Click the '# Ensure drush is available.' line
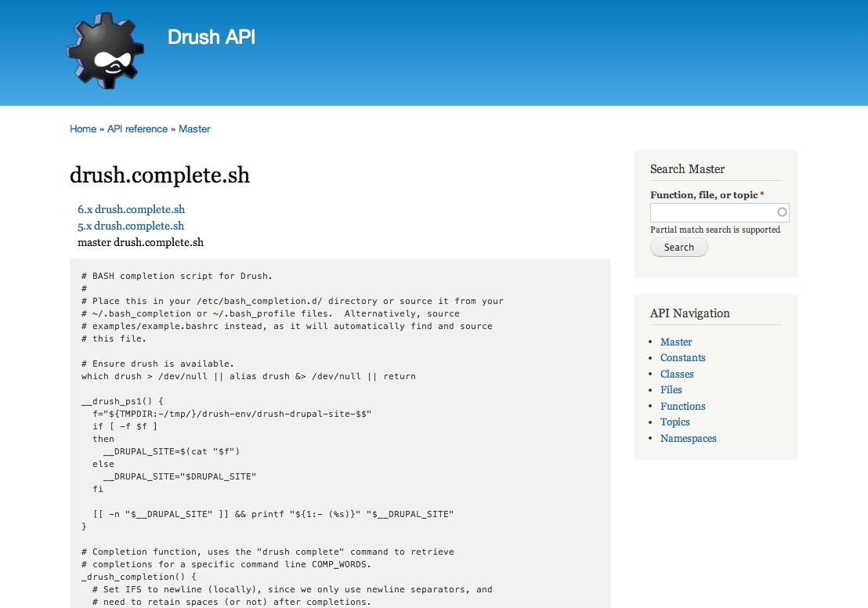The width and height of the screenshot is (868, 608). [157, 364]
